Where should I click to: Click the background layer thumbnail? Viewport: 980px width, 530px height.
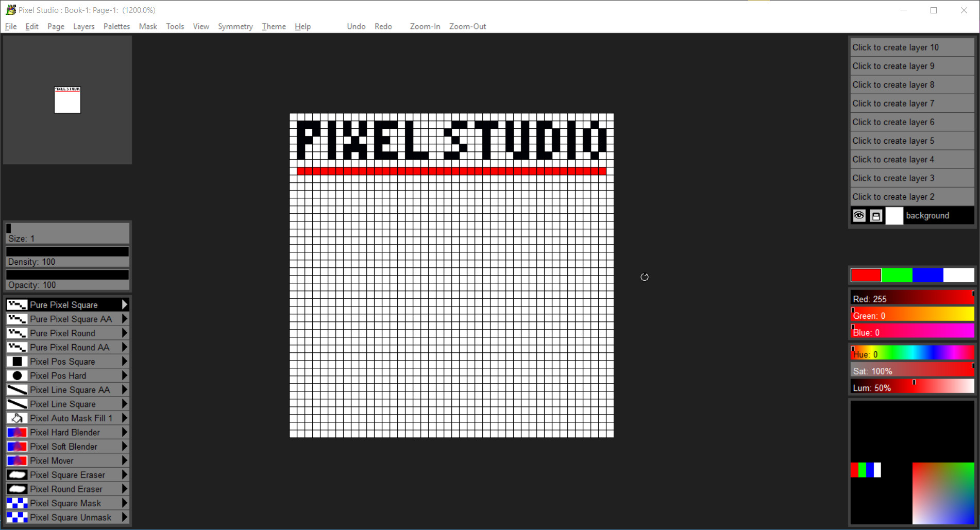click(x=894, y=215)
